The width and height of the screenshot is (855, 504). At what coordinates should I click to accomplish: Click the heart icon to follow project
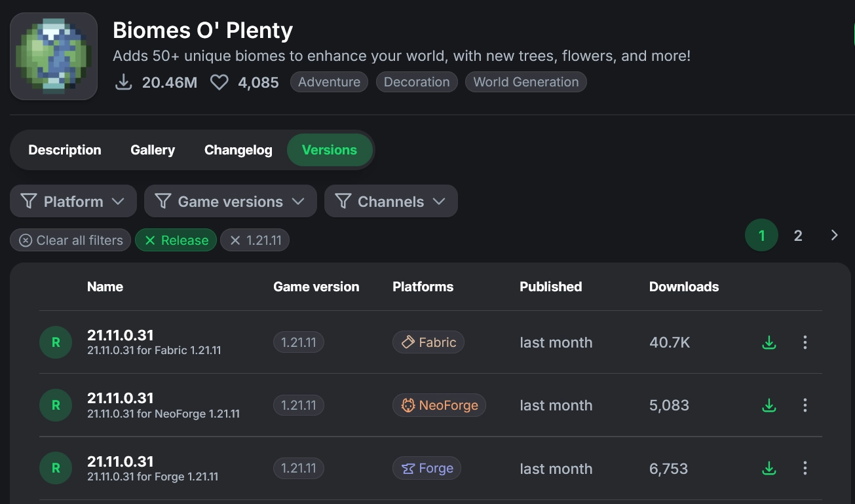(219, 82)
